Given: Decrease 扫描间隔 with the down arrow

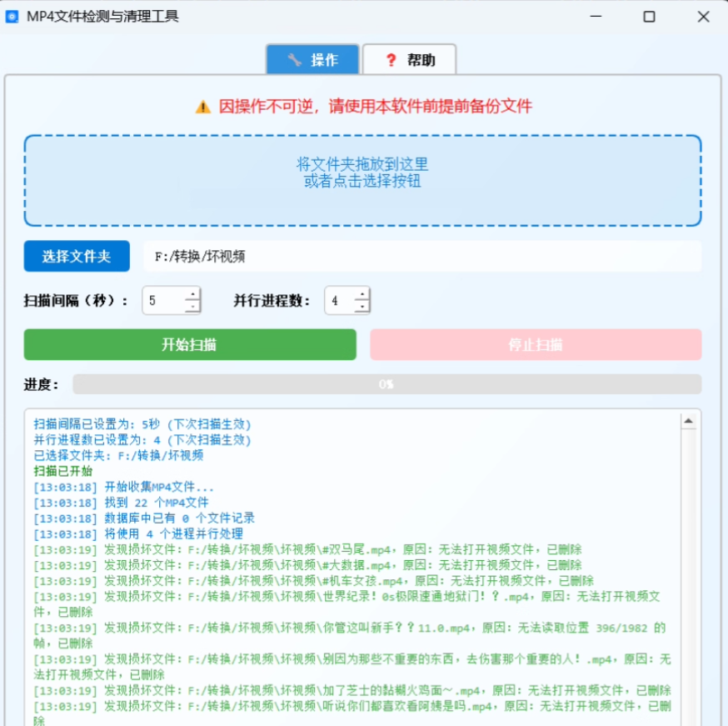Looking at the screenshot, I should [192, 307].
